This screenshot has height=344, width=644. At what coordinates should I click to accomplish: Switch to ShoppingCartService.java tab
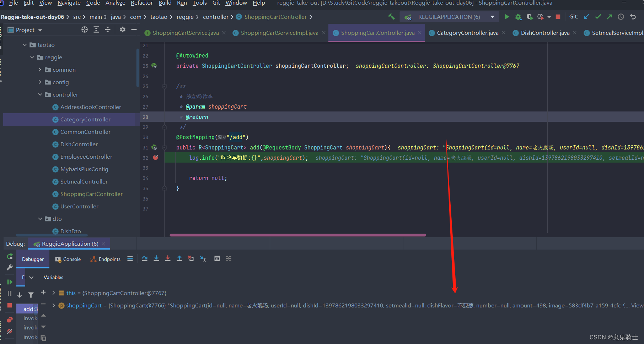[185, 33]
